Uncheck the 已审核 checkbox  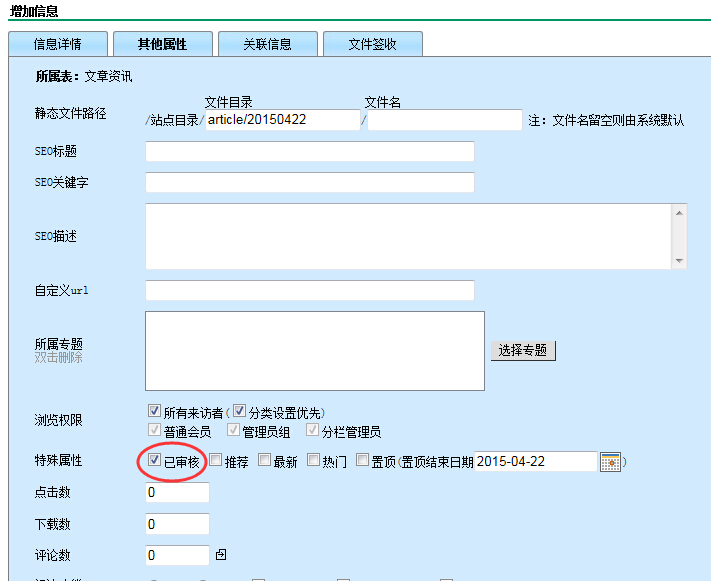click(154, 461)
